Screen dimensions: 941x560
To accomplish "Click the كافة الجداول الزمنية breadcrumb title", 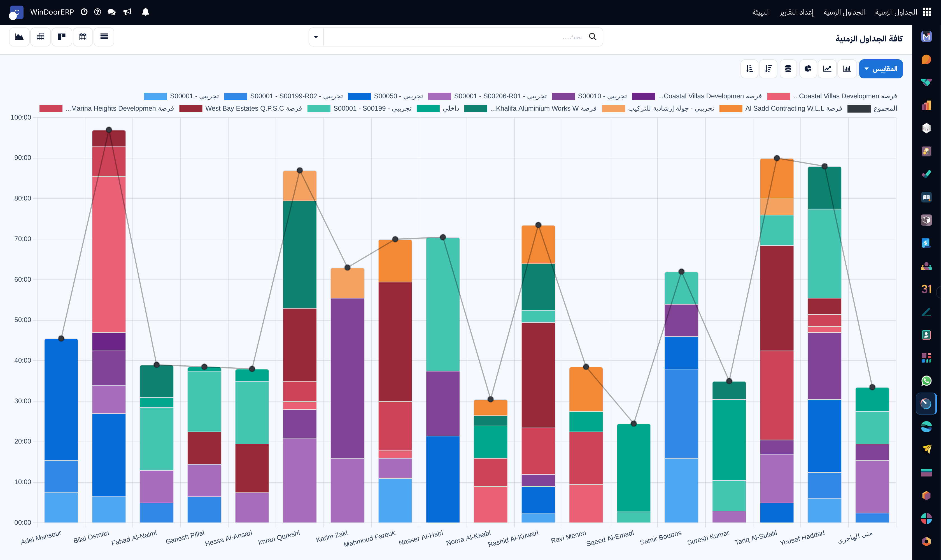I will click(x=869, y=38).
